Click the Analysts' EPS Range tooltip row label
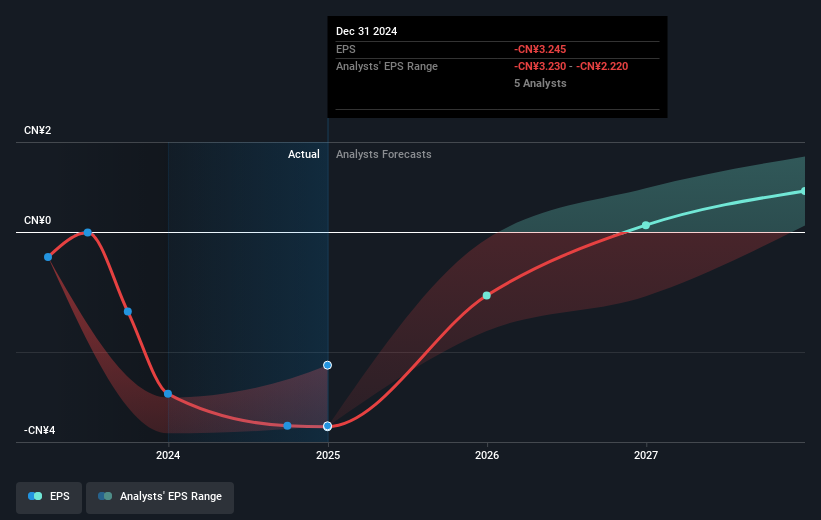Viewport: 821px width, 520px height. [x=386, y=67]
